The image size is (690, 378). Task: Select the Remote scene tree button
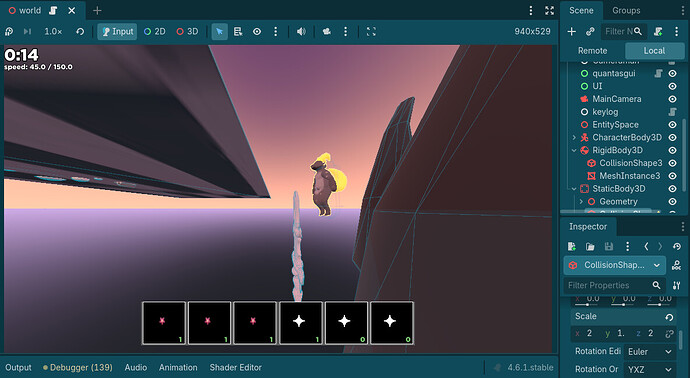pos(592,51)
